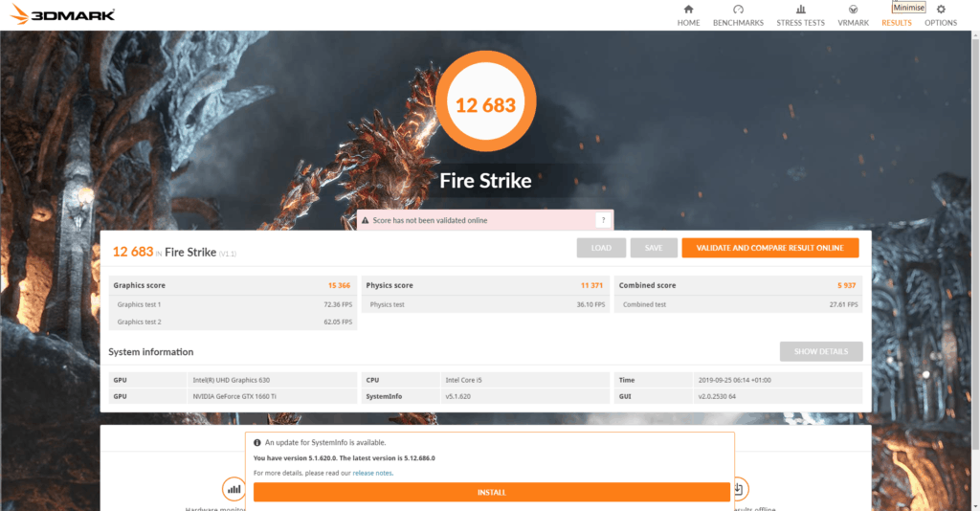The height and width of the screenshot is (511, 980).
Task: Click Validate and Compare Result Online
Action: click(769, 248)
